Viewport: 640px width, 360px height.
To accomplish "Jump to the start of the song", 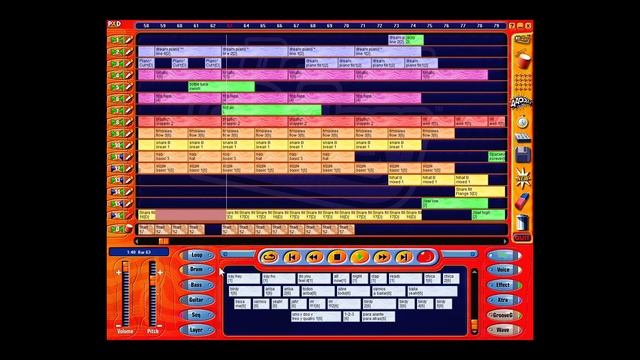I will 292,257.
